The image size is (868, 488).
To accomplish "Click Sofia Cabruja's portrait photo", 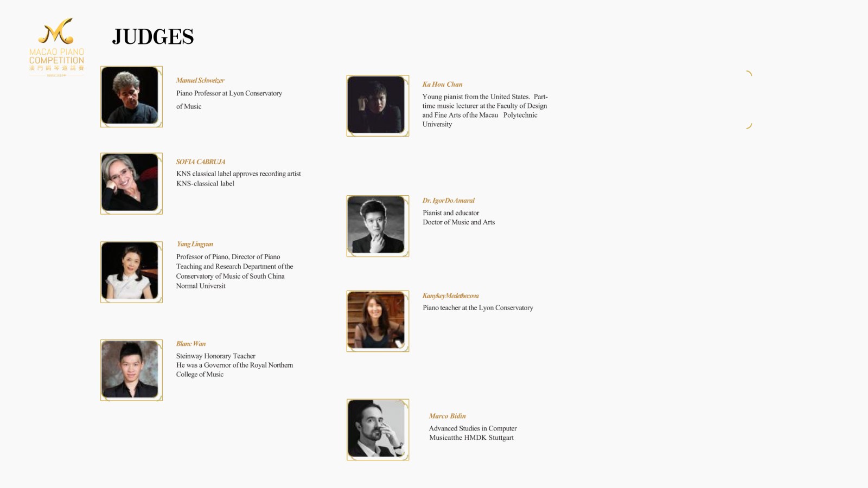I will click(x=131, y=183).
